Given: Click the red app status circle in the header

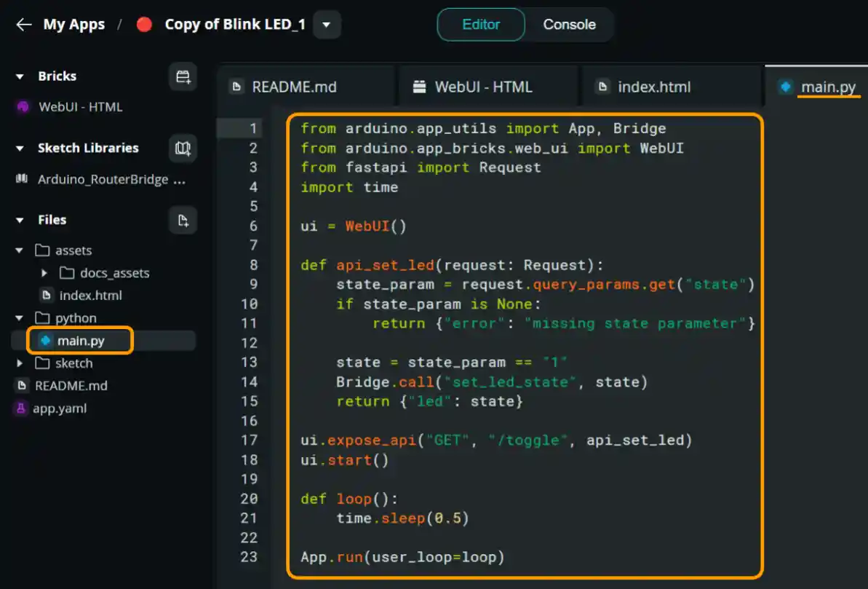Looking at the screenshot, I should 143,24.
